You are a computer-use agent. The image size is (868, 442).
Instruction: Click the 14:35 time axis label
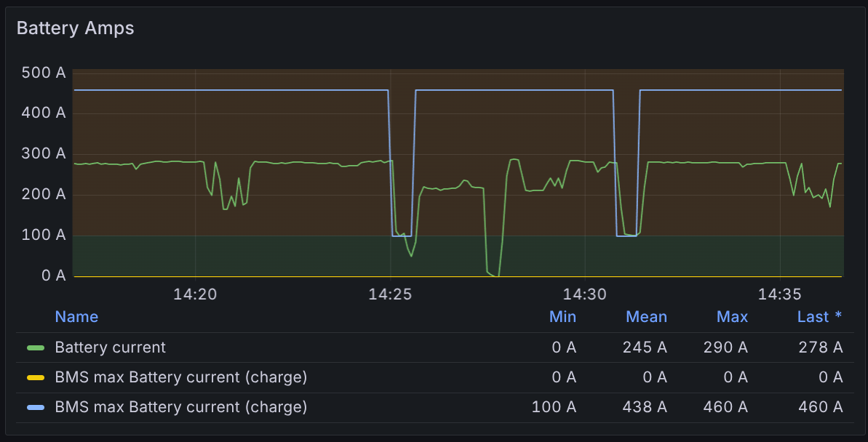(780, 294)
